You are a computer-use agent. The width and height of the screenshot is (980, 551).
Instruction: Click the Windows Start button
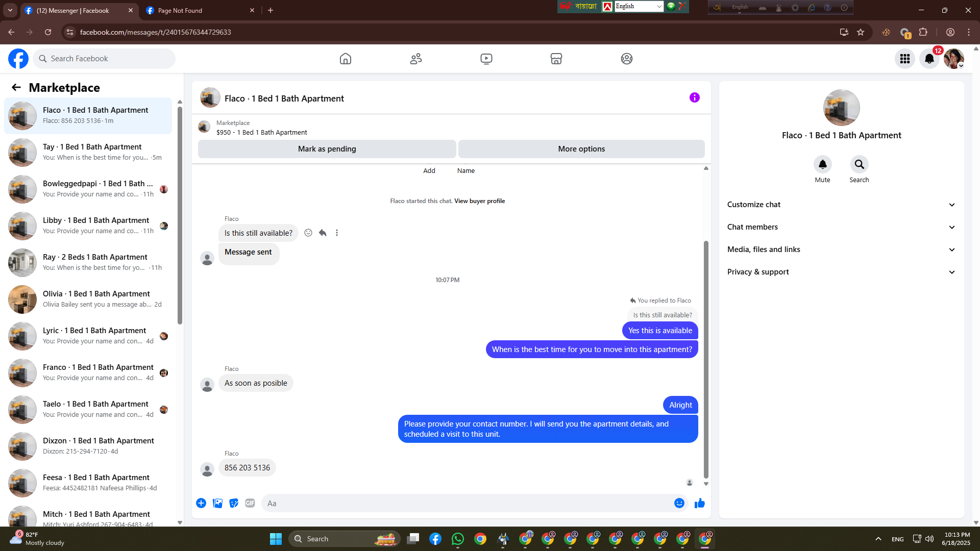pyautogui.click(x=276, y=539)
